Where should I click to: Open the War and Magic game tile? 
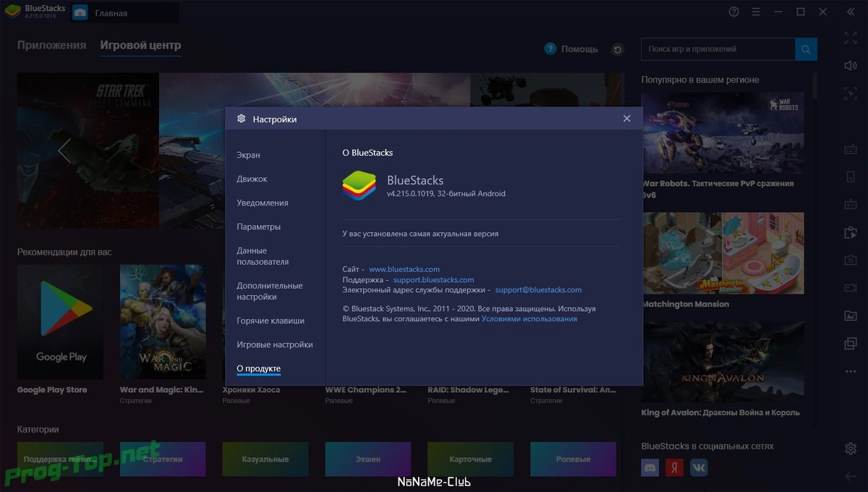click(x=163, y=322)
